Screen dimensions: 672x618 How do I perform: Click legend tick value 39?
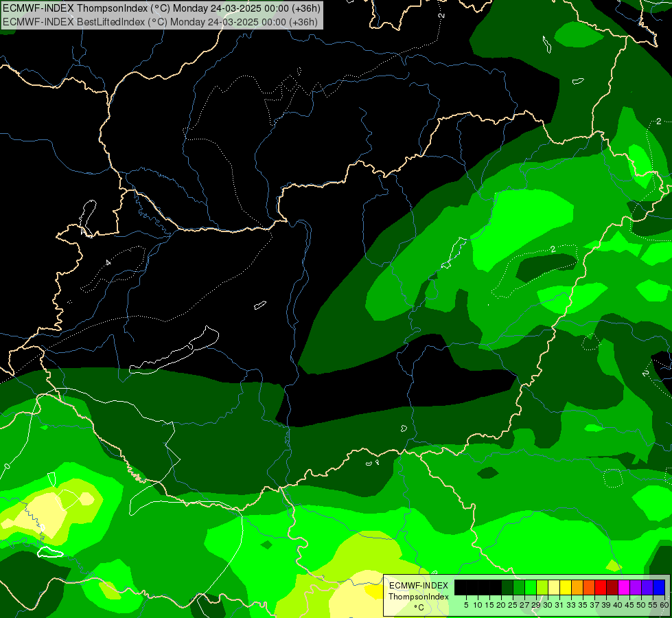point(606,605)
